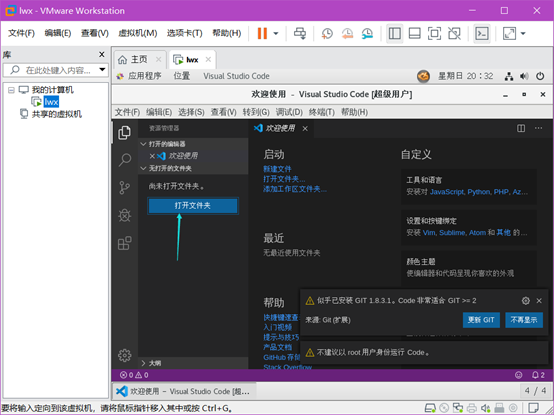This screenshot has width=554, height=415.
Task: Open the guest volume icon
Action: tap(524, 76)
